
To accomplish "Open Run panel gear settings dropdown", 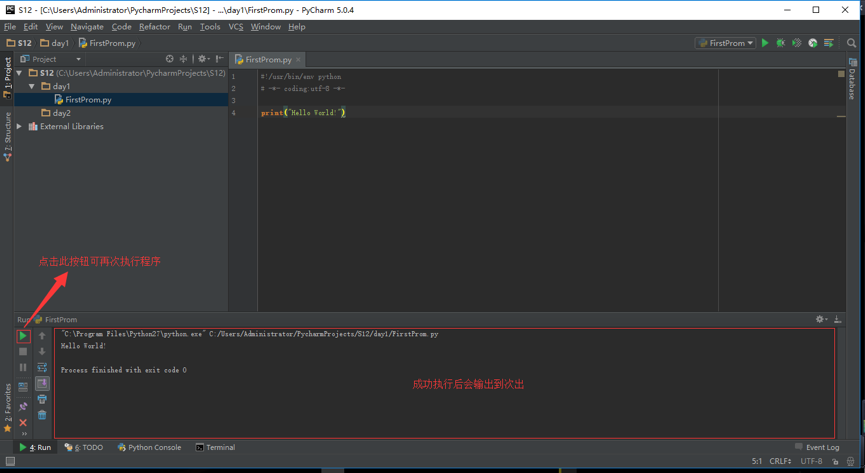I will coord(821,320).
